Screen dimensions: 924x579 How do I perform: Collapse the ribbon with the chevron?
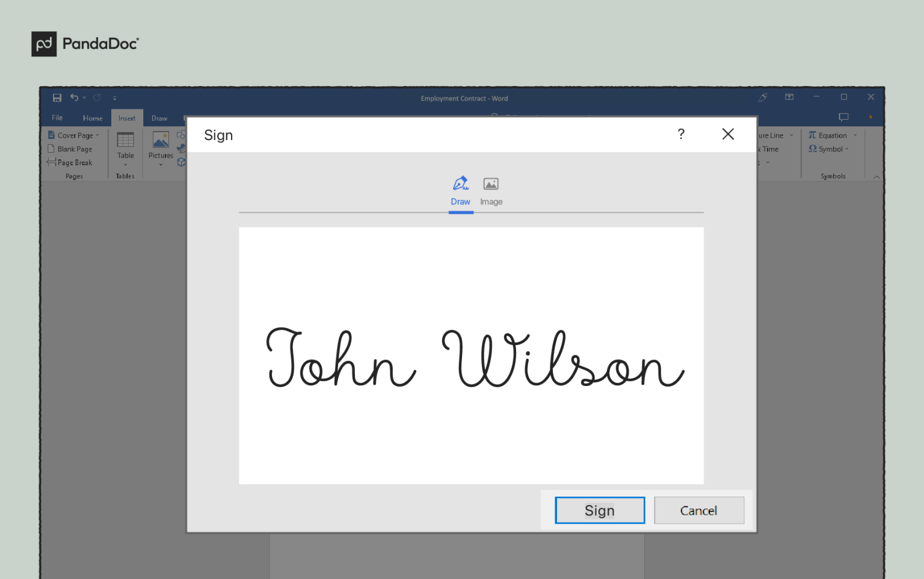[876, 177]
